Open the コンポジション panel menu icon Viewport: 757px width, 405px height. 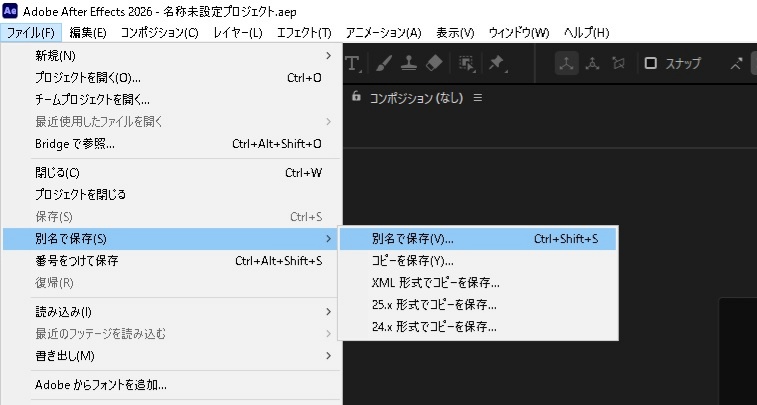point(477,98)
